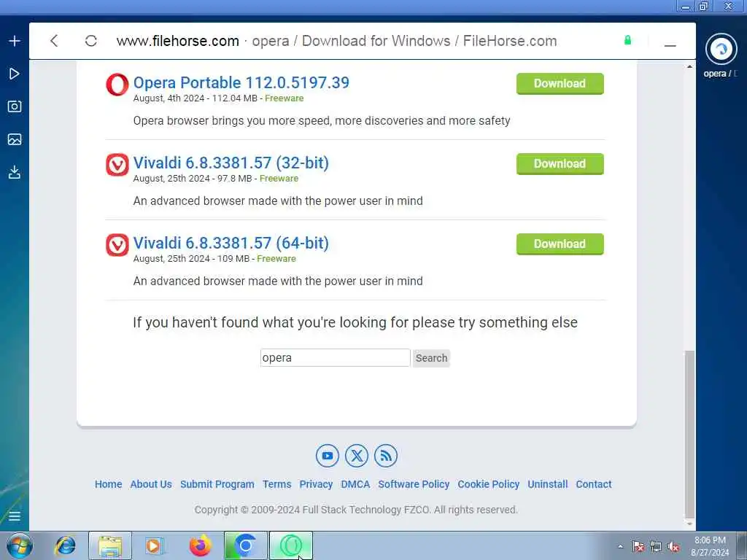Open the Submit Program footer link
747x560 pixels.
(217, 484)
